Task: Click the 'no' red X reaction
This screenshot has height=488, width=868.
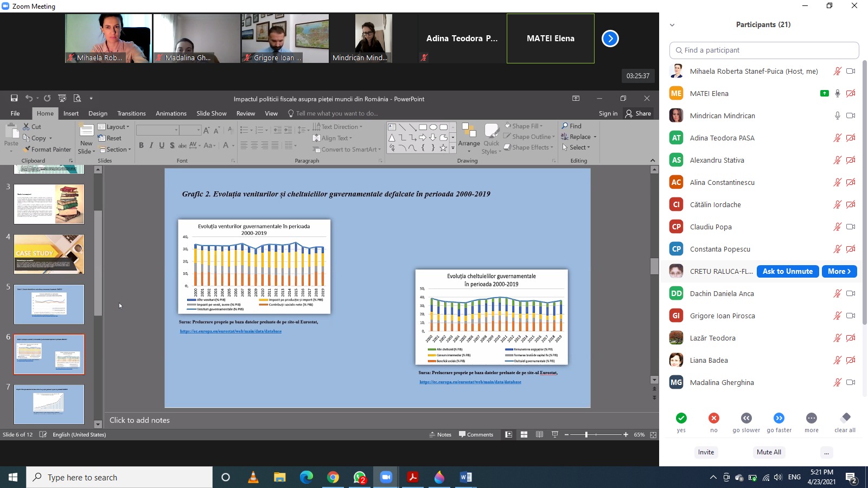Action: coord(714,418)
